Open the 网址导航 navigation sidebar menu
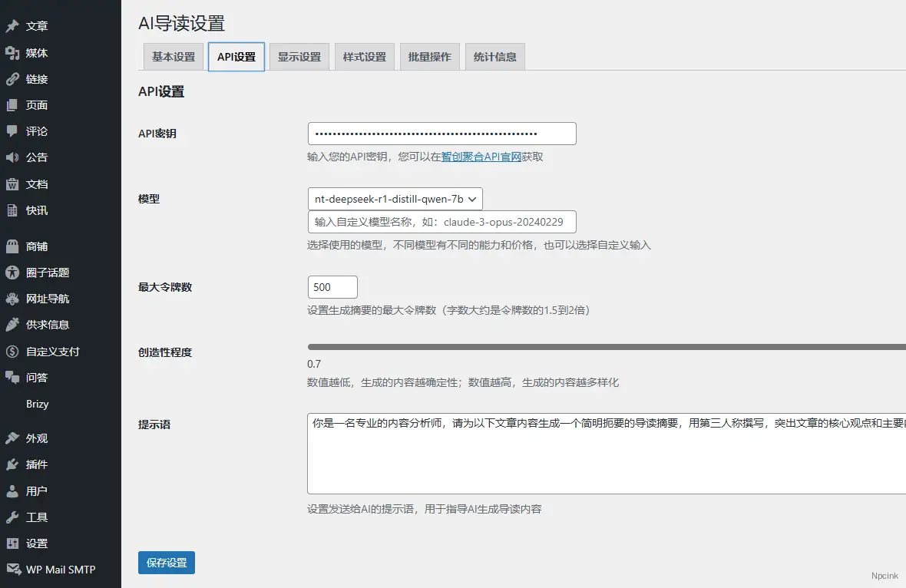The height and width of the screenshot is (588, 906). click(37, 298)
